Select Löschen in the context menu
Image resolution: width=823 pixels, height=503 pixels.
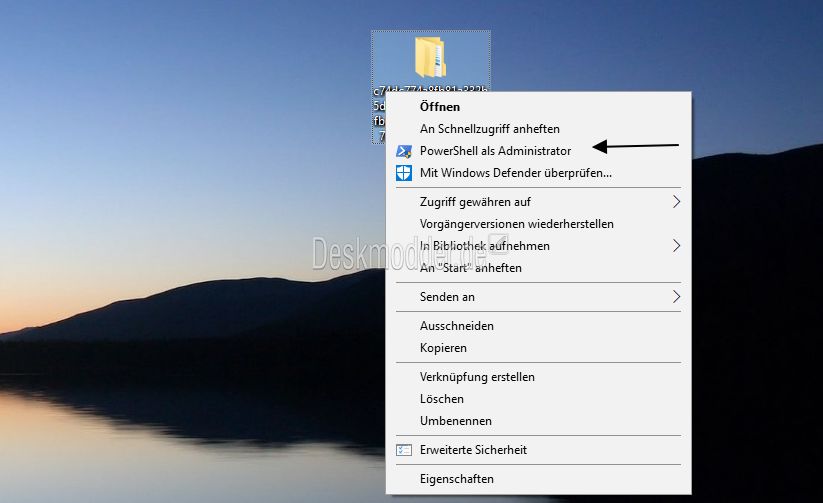tap(539, 399)
